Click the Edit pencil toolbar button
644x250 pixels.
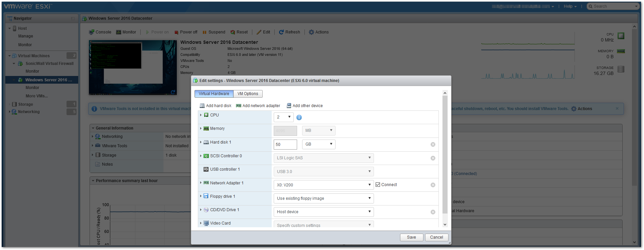pos(263,32)
